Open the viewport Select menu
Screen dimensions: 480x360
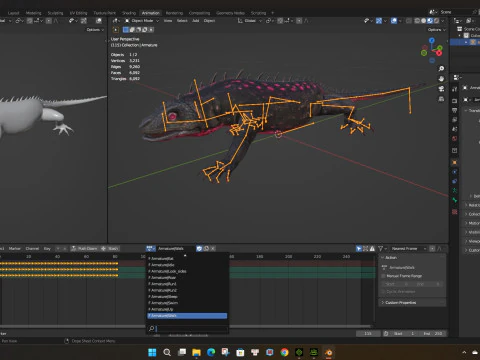point(182,21)
